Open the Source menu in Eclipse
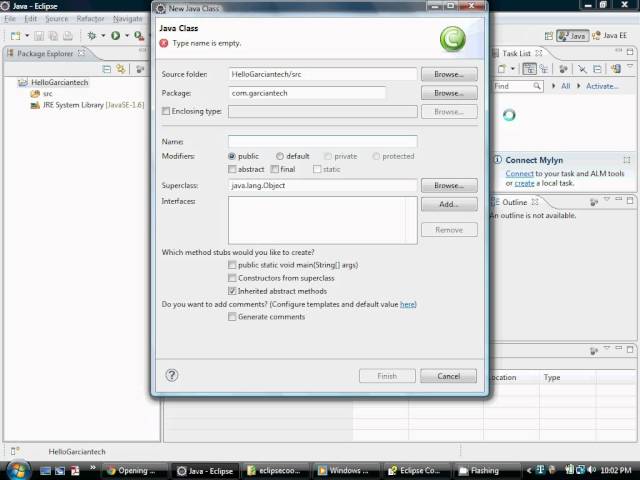 point(56,19)
